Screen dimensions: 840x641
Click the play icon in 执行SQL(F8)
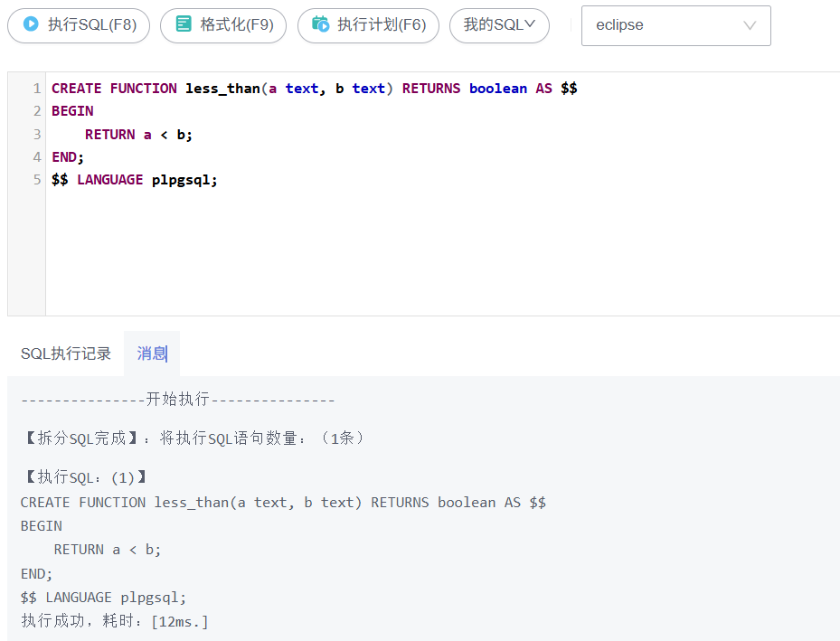coord(31,24)
